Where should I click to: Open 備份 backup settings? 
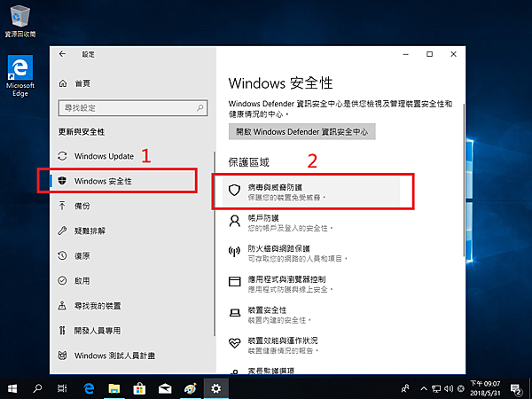[82, 206]
